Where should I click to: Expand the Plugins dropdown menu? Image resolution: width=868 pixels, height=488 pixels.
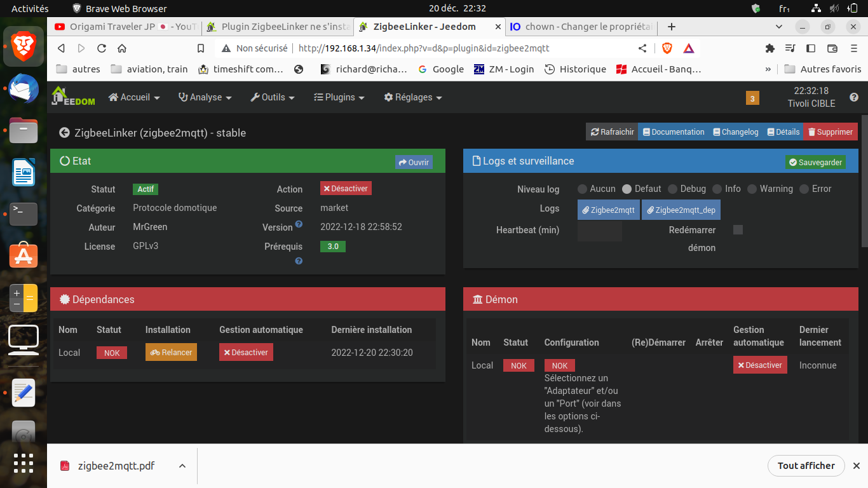click(x=339, y=97)
